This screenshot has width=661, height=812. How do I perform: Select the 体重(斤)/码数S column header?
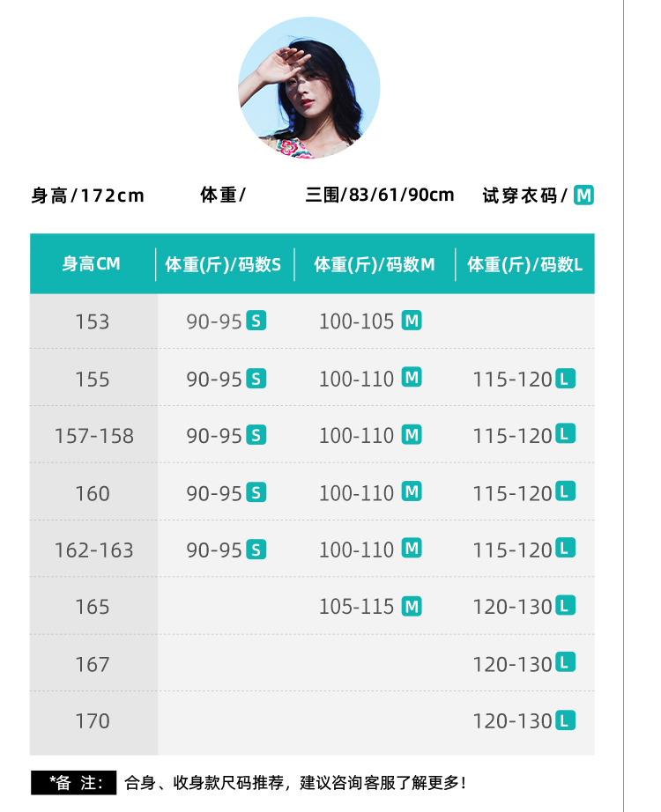(223, 264)
